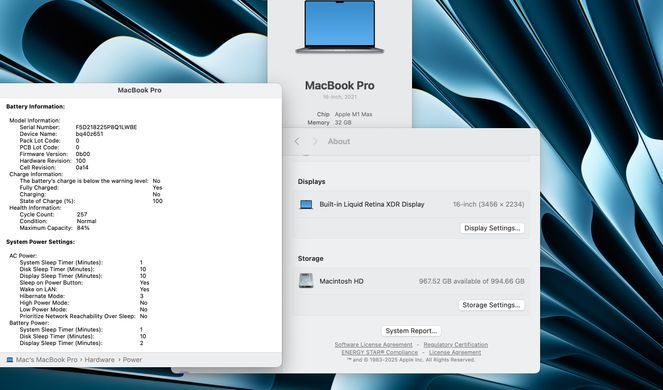The width and height of the screenshot is (663, 390).
Task: Open the Software License Agreement link
Action: pyautogui.click(x=373, y=345)
